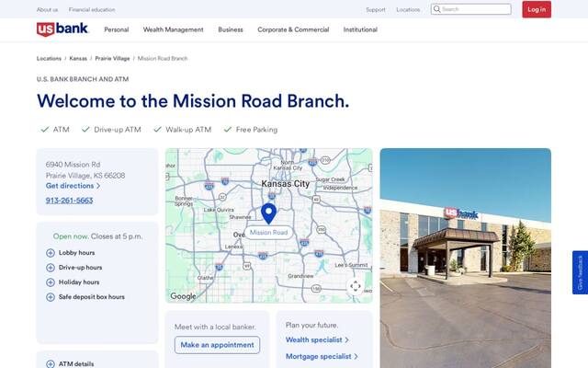Click the U.S. Bank logo
The image size is (588, 368).
click(62, 29)
